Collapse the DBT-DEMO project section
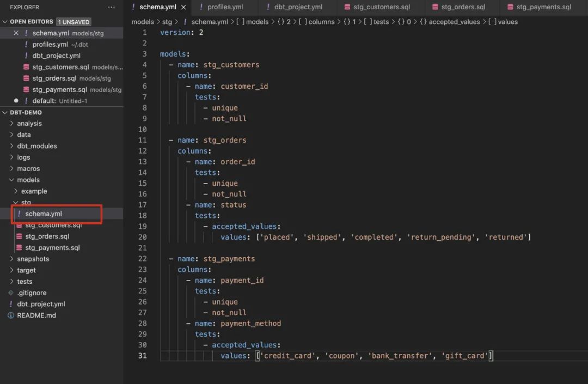The height and width of the screenshot is (384, 588). (5, 112)
